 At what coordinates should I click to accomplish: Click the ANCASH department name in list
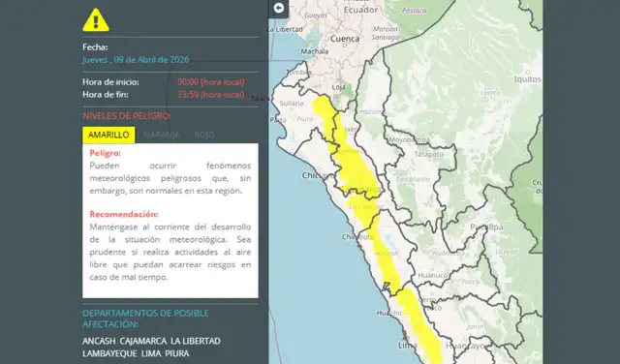[x=99, y=341]
